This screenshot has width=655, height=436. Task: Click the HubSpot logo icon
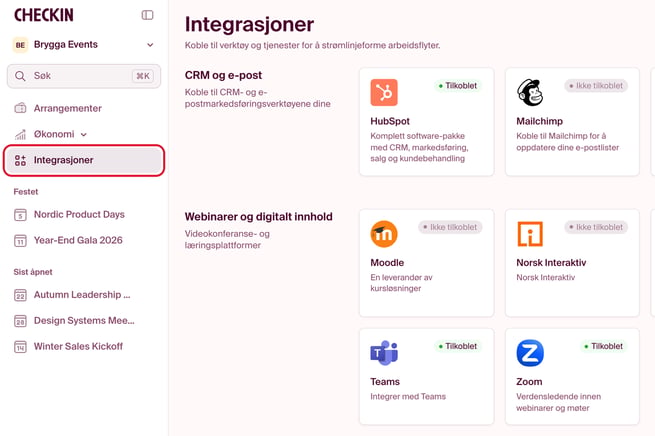(384, 92)
